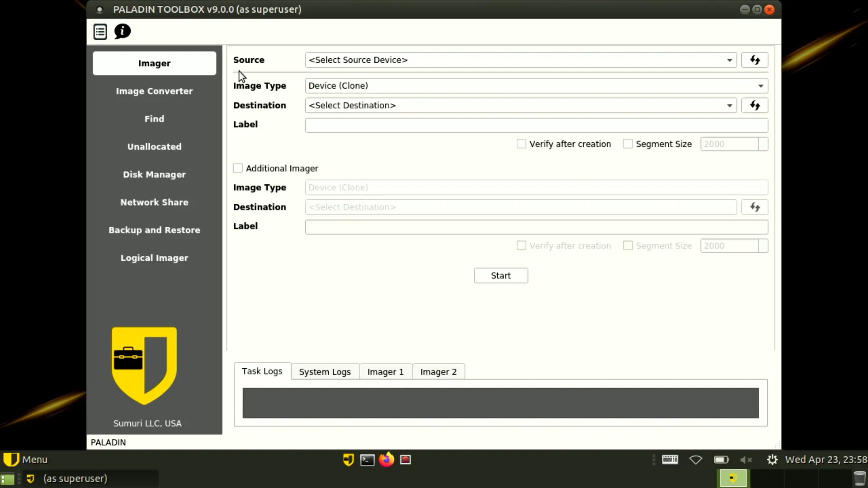
Task: Refresh the first Destination list
Action: (755, 105)
